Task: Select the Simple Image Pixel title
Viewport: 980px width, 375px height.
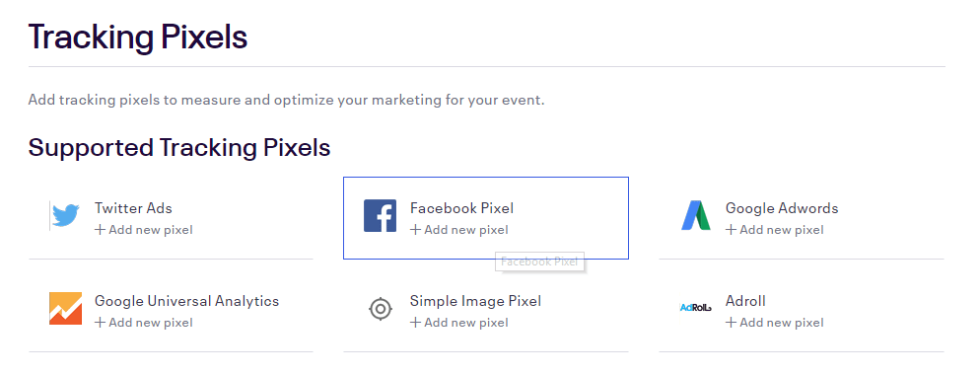Action: (475, 301)
